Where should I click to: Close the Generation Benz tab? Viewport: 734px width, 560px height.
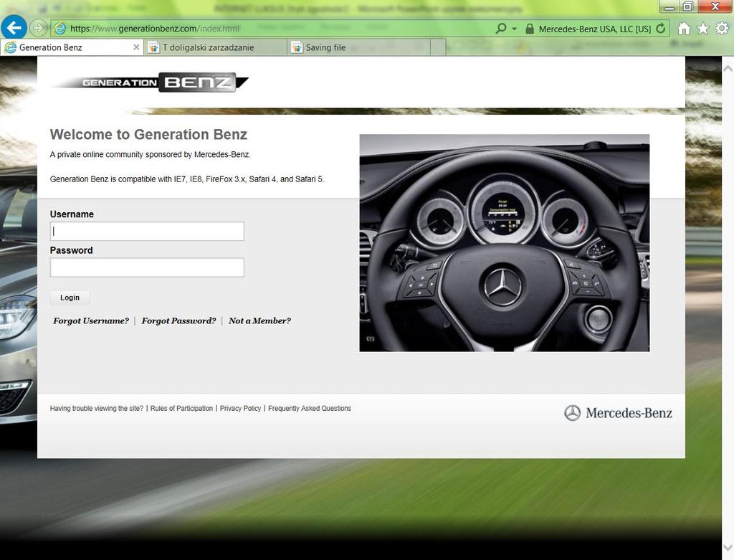(136, 47)
